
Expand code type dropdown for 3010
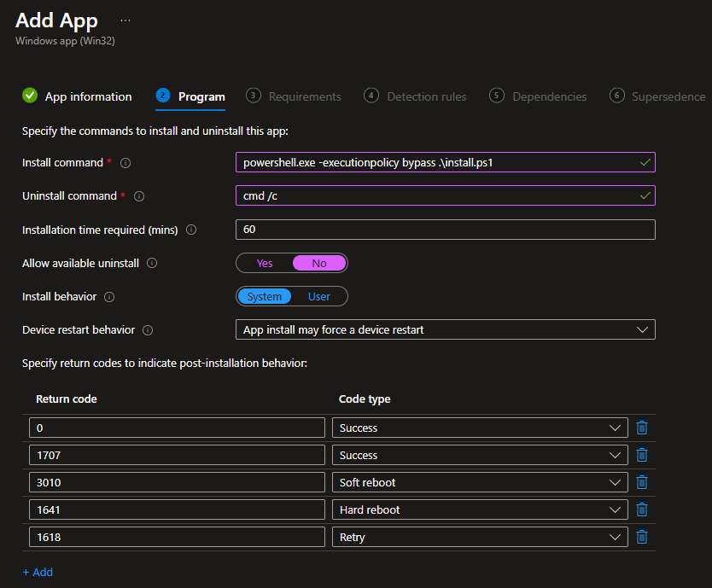click(479, 482)
